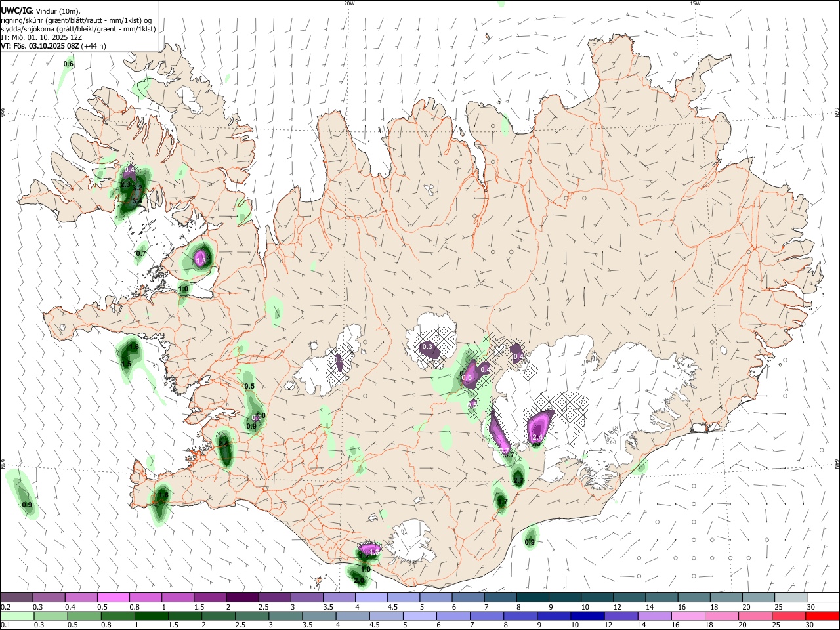Click the '0.6' precipitation value offshore northwest
Viewport: 840px width, 630px height.
click(x=68, y=64)
